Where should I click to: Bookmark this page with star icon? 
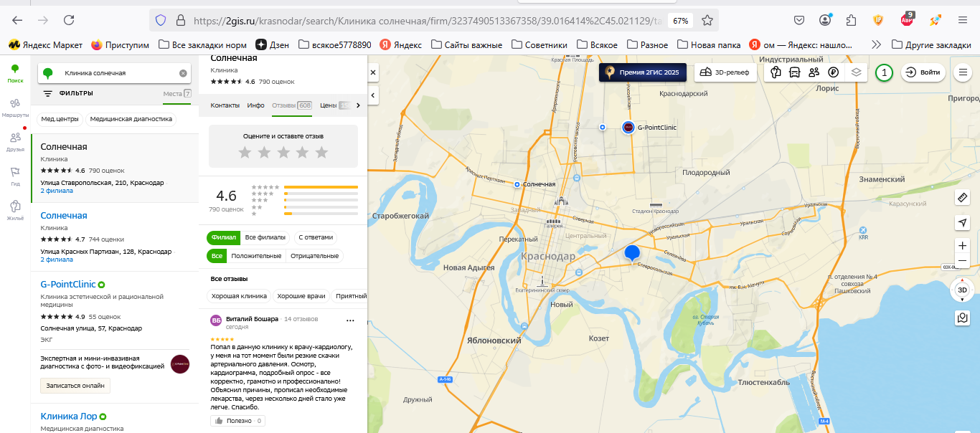point(707,20)
